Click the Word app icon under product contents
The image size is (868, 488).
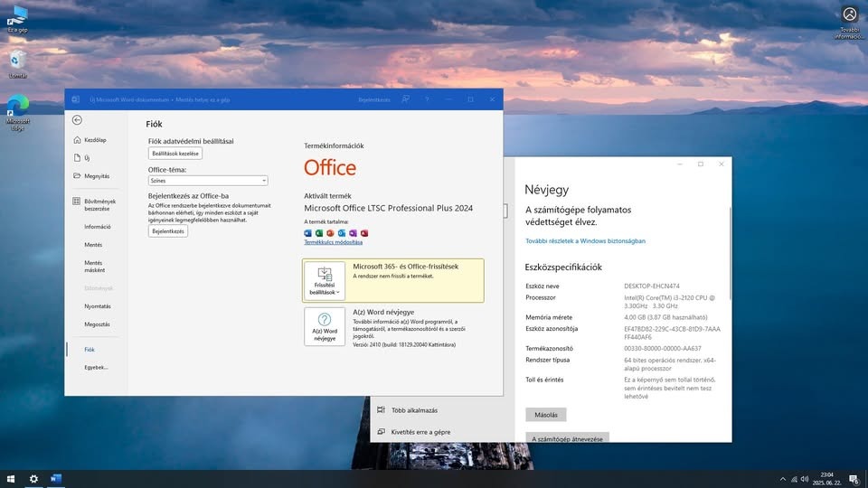coord(307,233)
